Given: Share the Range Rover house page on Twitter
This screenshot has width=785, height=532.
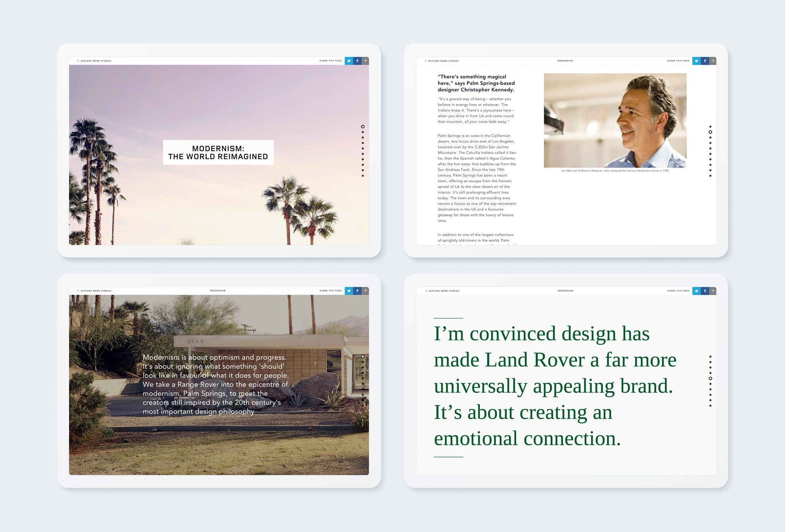Looking at the screenshot, I should click(x=349, y=291).
